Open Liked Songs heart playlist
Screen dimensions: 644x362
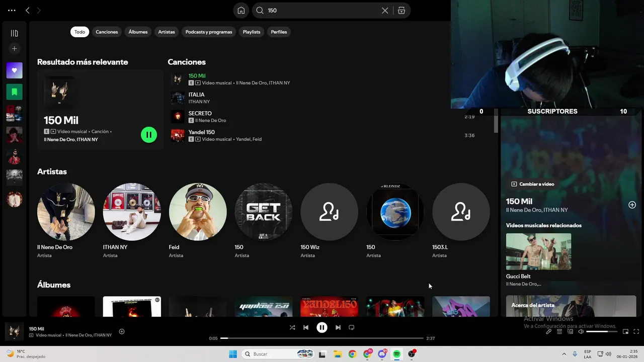[14, 70]
